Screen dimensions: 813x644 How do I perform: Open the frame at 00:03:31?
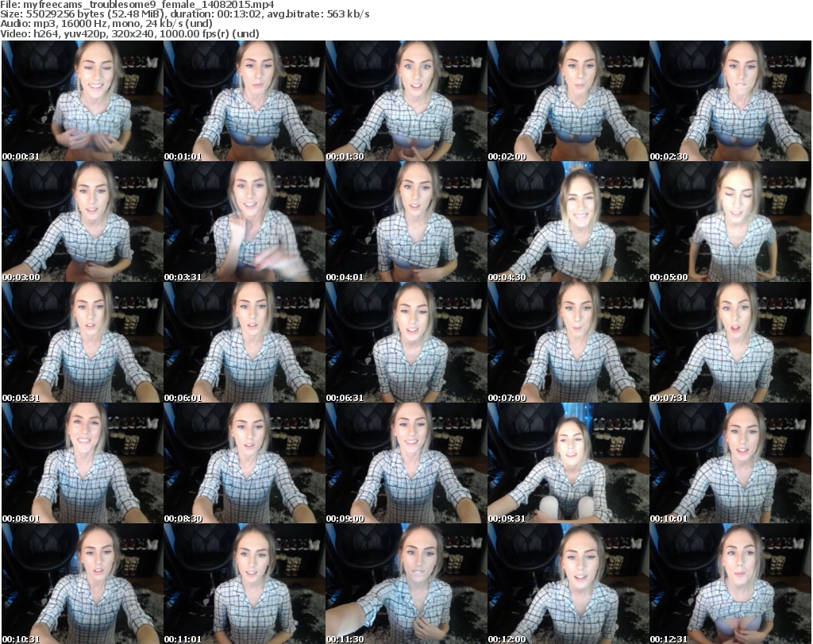point(245,222)
